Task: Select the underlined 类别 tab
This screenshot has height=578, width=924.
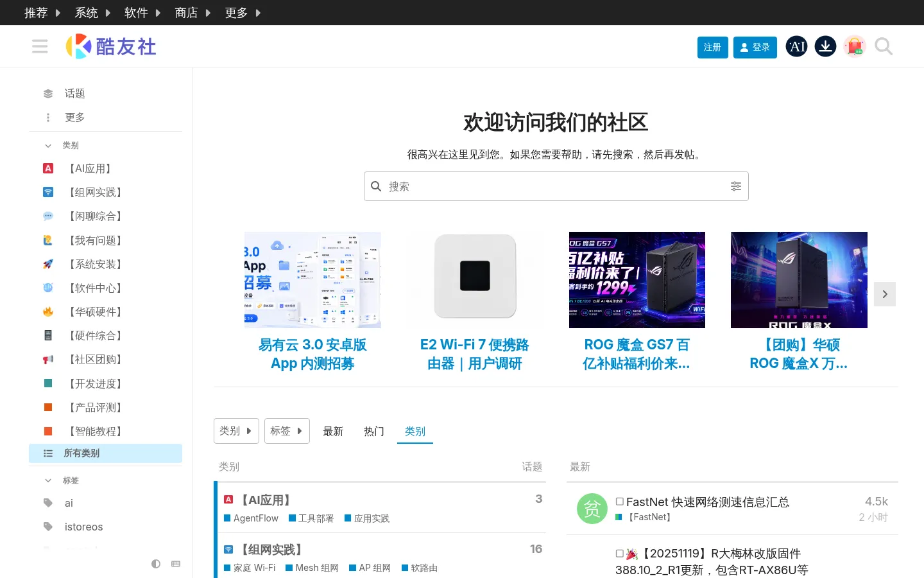Action: [x=415, y=431]
